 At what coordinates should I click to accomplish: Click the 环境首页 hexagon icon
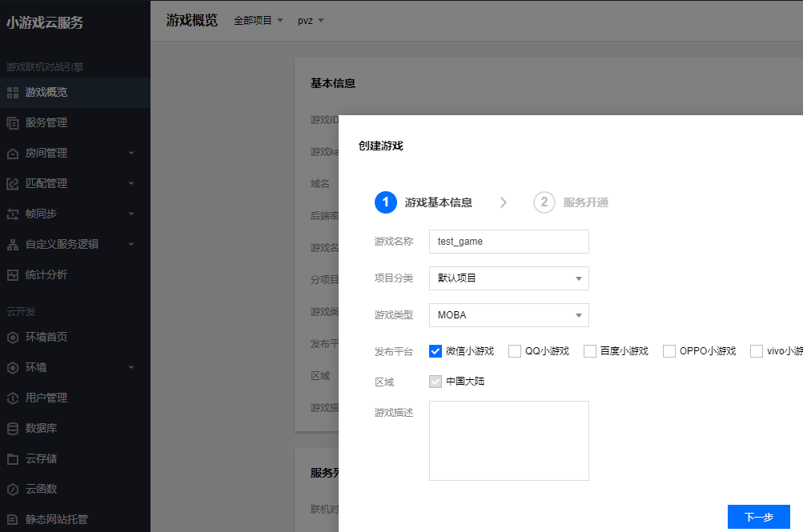[x=13, y=337]
